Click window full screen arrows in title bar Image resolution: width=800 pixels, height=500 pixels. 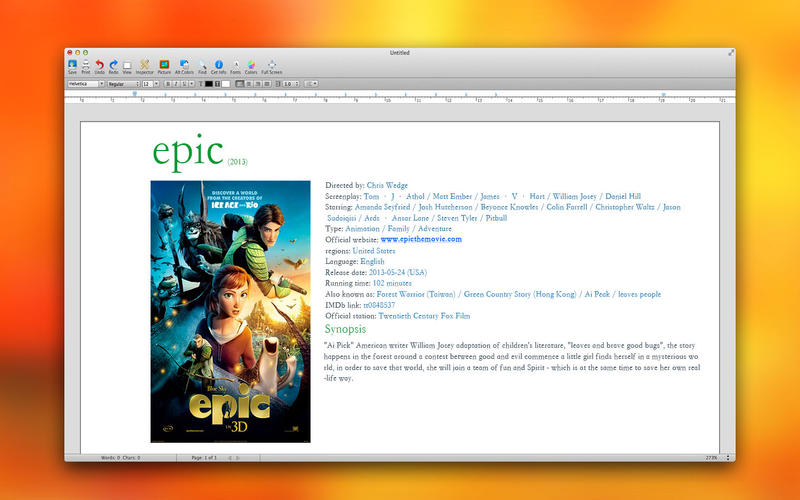(x=731, y=53)
